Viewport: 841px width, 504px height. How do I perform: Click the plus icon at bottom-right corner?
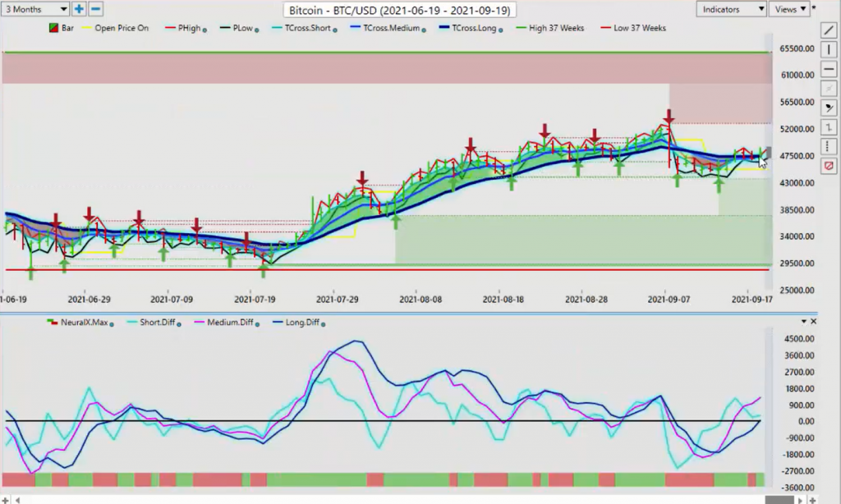click(812, 500)
